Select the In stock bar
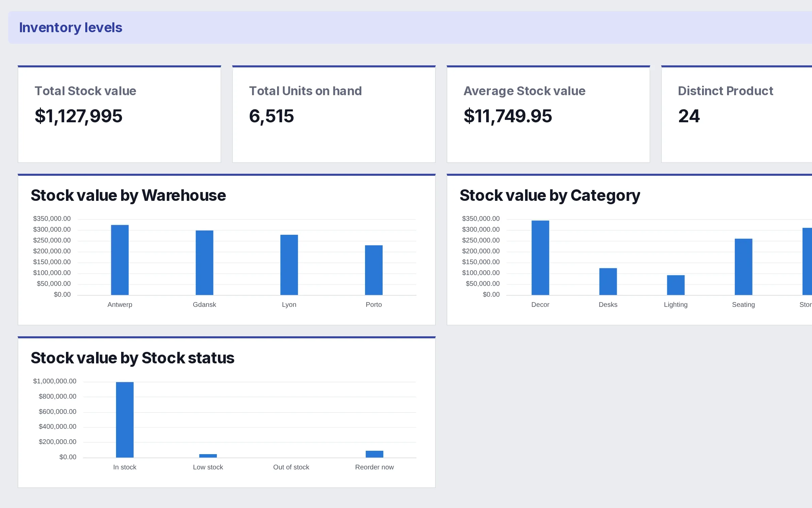 point(125,420)
